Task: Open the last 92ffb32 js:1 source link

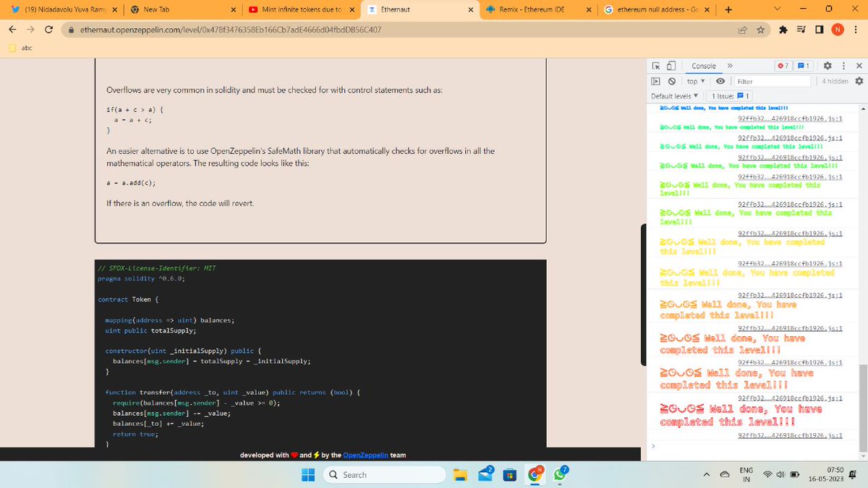Action: point(790,435)
